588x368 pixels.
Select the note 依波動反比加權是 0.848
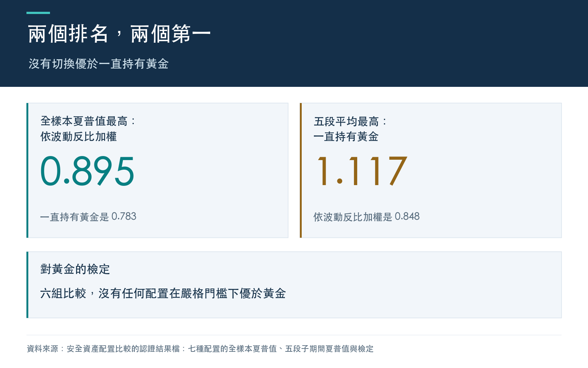pyautogui.click(x=366, y=217)
